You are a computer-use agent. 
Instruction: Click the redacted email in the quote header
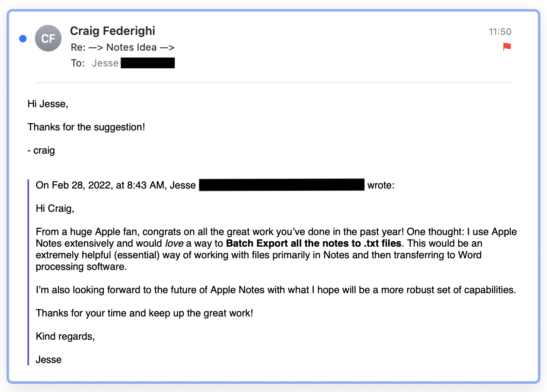[281, 185]
